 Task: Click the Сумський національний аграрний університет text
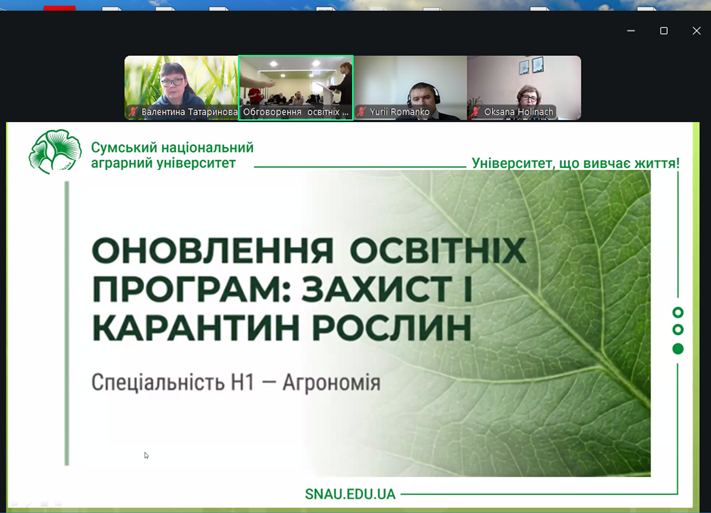pos(171,155)
